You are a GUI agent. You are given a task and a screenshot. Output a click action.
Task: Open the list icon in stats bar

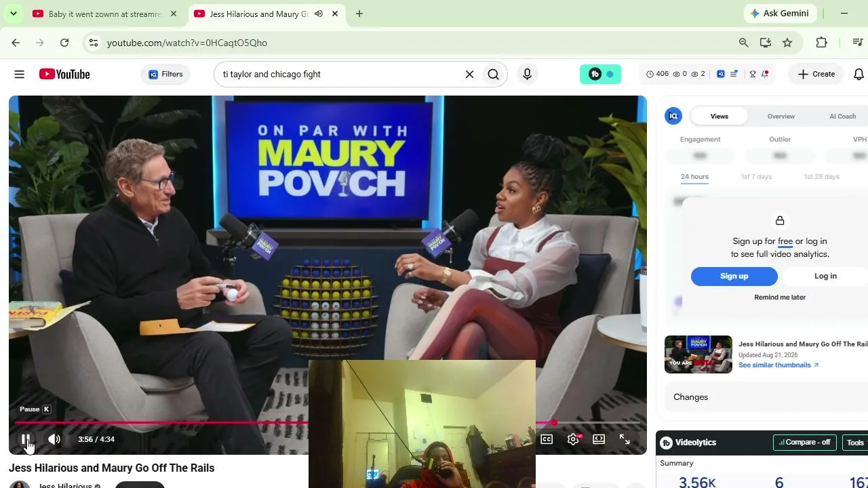click(734, 74)
